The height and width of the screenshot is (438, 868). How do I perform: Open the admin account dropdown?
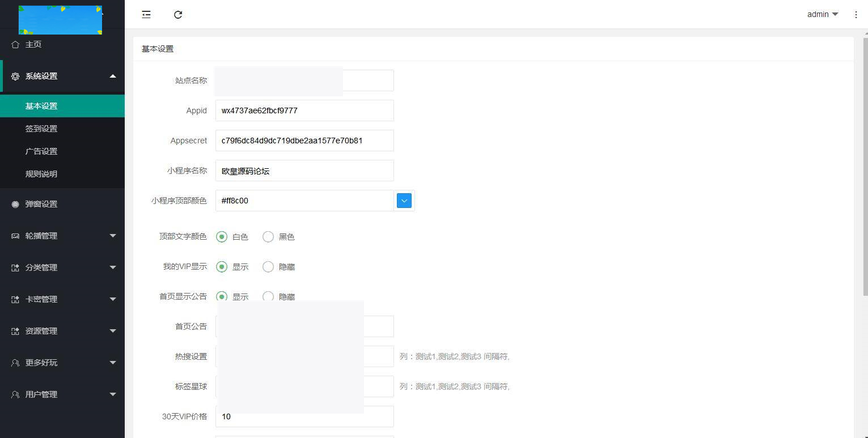coord(822,14)
